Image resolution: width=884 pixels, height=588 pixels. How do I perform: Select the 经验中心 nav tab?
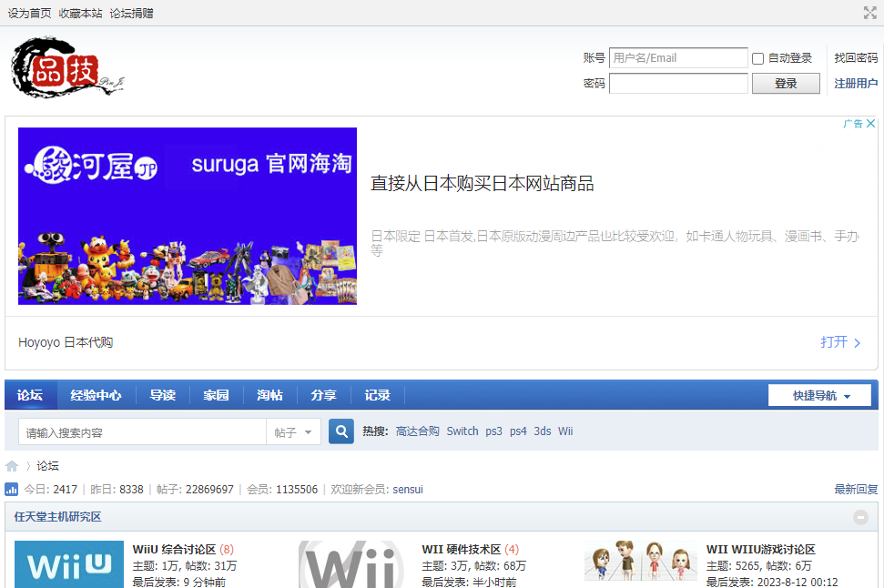pyautogui.click(x=96, y=395)
